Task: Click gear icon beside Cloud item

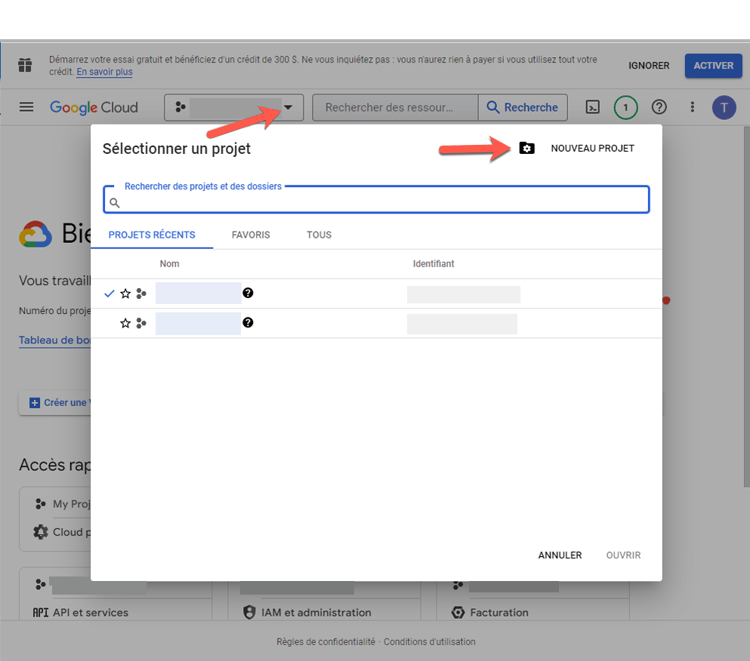Action: point(41,532)
